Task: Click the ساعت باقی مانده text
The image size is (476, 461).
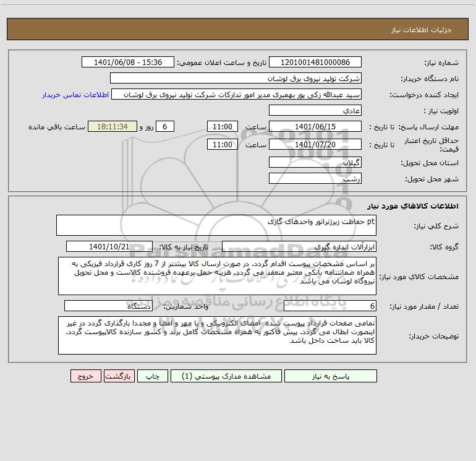Action: (57, 127)
